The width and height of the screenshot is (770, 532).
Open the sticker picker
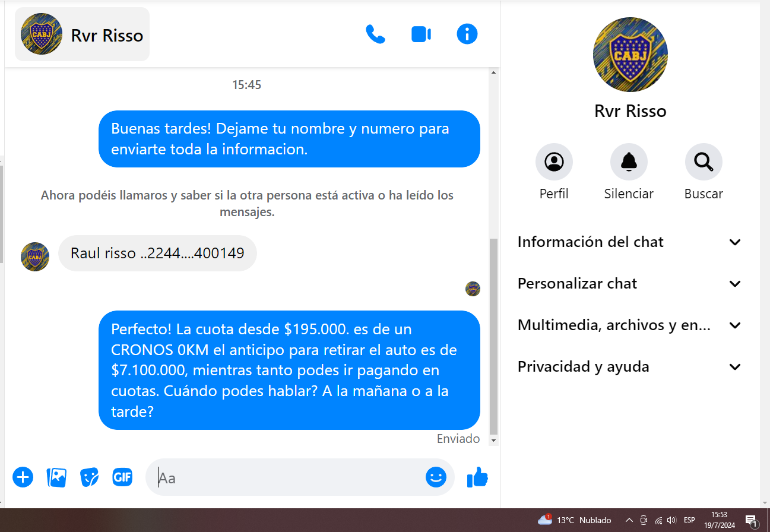(x=90, y=477)
